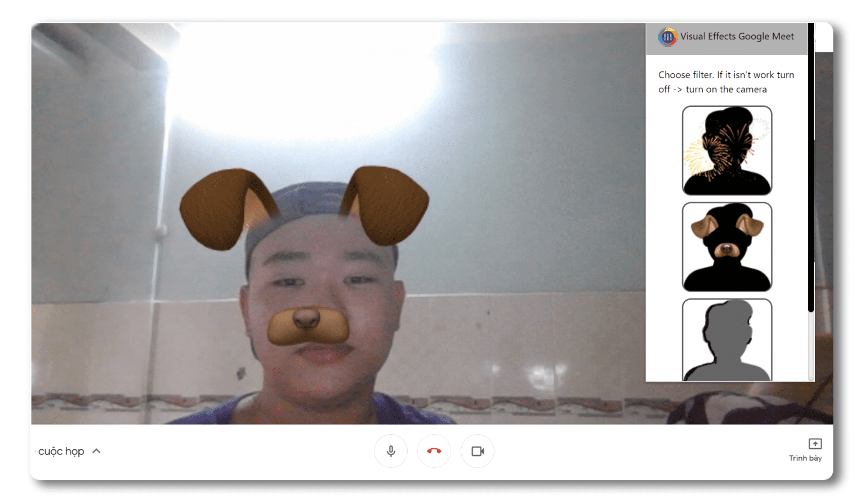End the call with the hang-up button
This screenshot has width=865, height=504.
[x=434, y=451]
